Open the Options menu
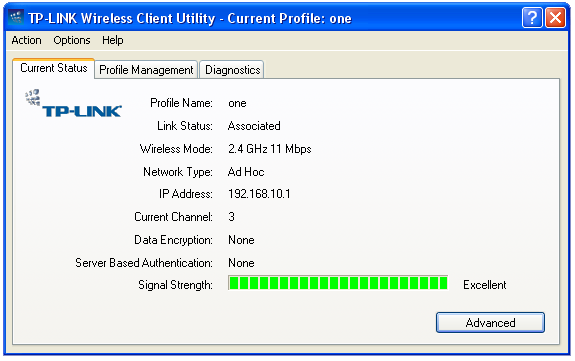 [72, 40]
